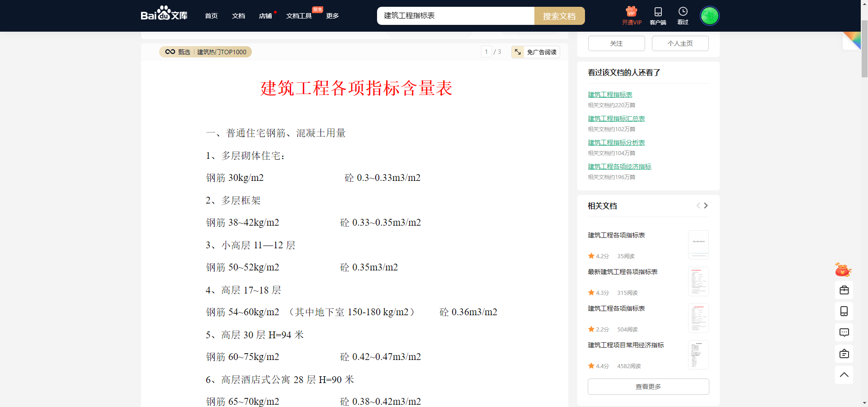Click the clipboard icon in the floating sidebar
The height and width of the screenshot is (407, 868).
click(844, 354)
